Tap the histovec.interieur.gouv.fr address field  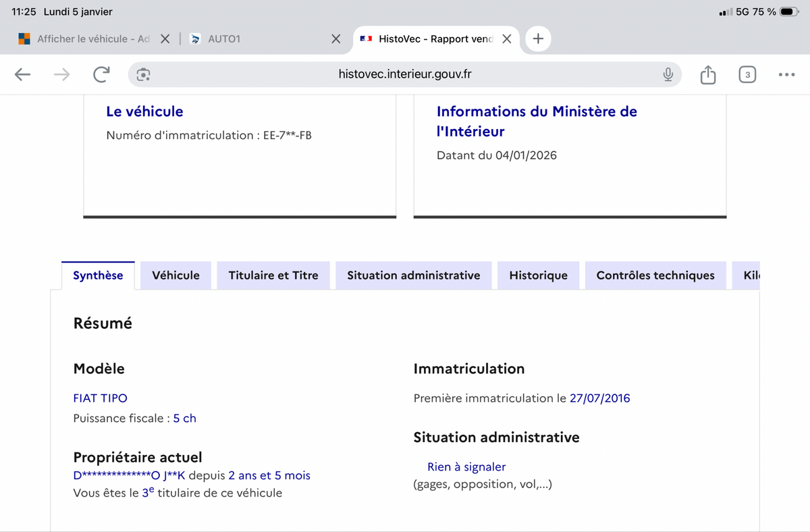(405, 75)
